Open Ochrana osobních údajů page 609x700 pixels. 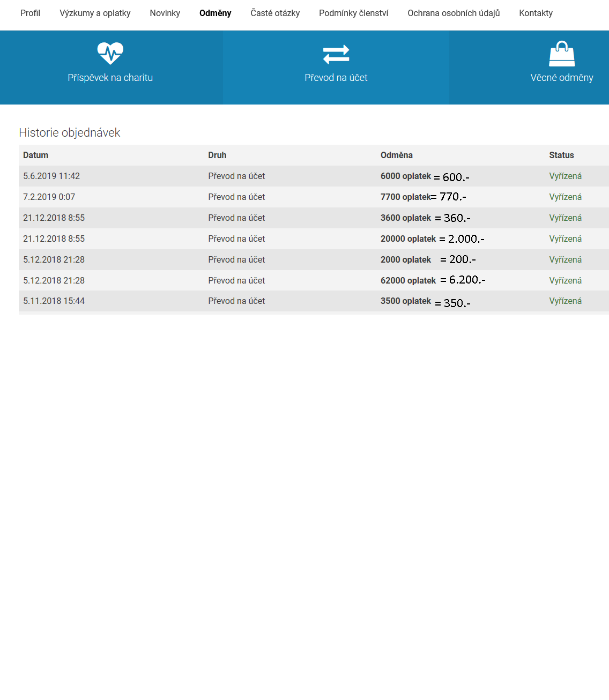454,13
